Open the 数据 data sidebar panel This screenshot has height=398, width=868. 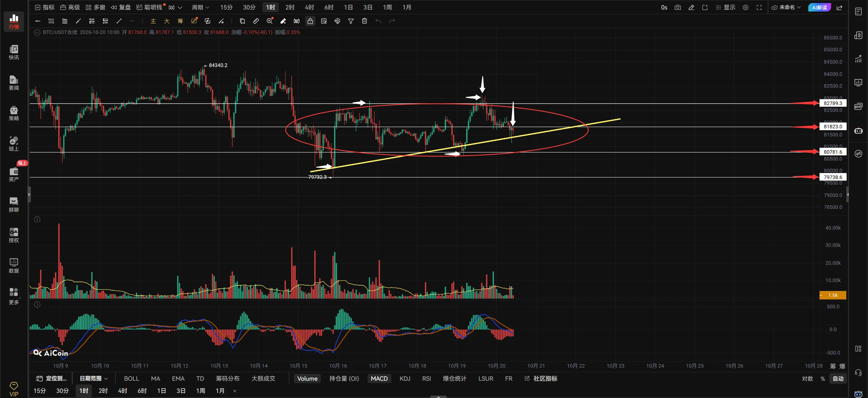[x=14, y=266]
